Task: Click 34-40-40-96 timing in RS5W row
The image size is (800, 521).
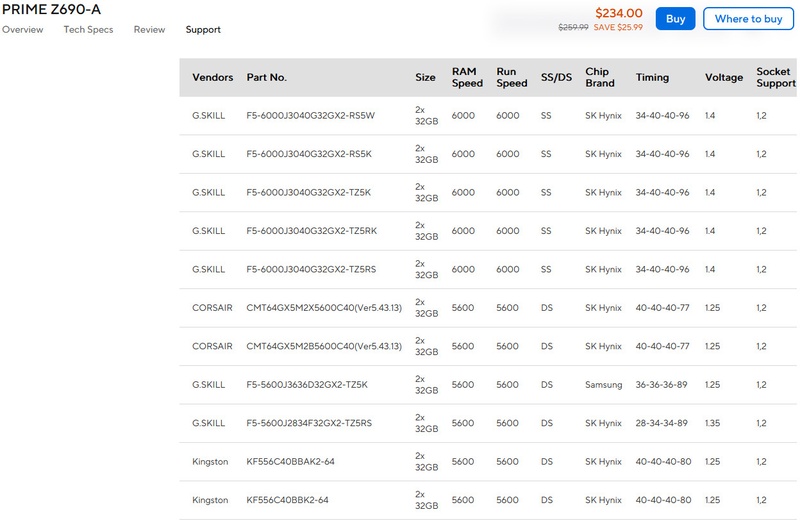Action: [662, 115]
